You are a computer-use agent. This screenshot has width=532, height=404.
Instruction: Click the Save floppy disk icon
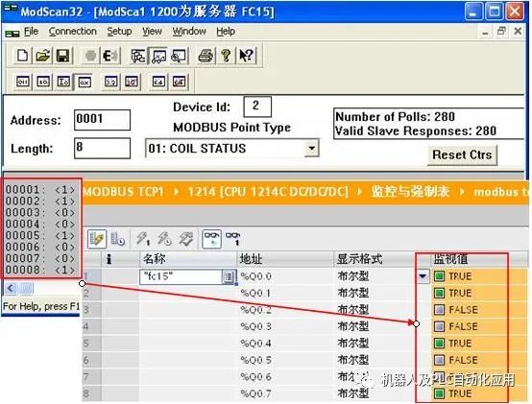62,56
